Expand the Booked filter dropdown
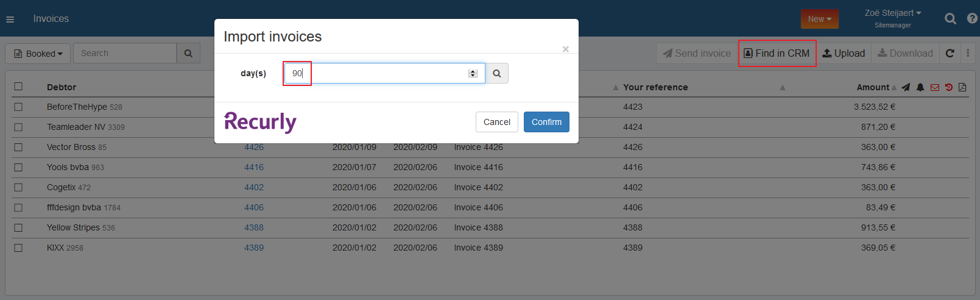This screenshot has height=300, width=980. coord(38,54)
